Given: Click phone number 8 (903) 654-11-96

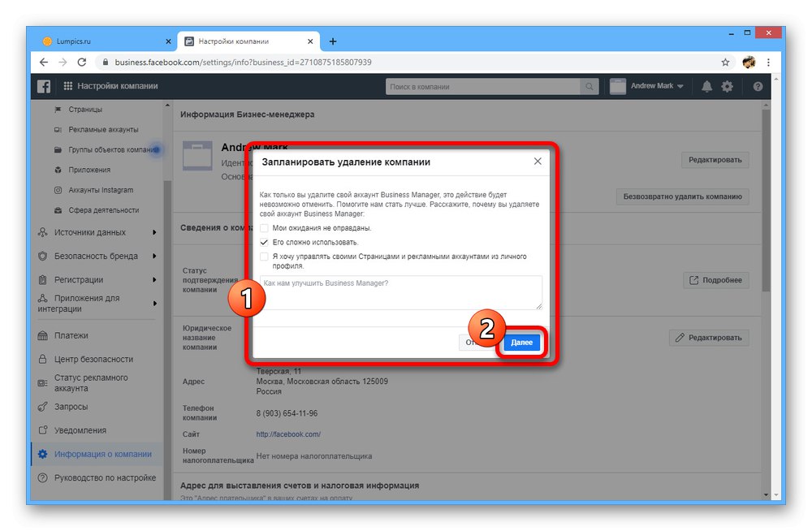Looking at the screenshot, I should pyautogui.click(x=287, y=413).
